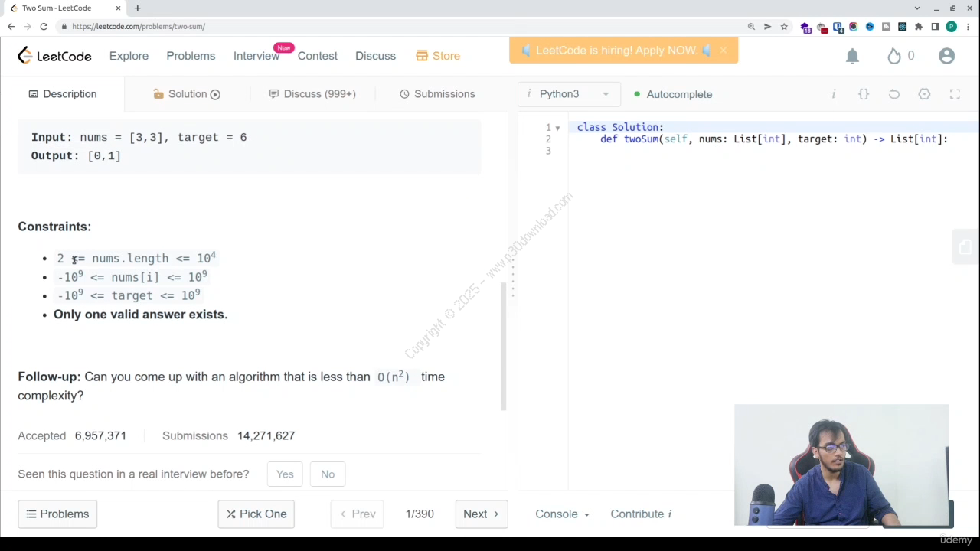Click the def twoSum code line

(774, 139)
